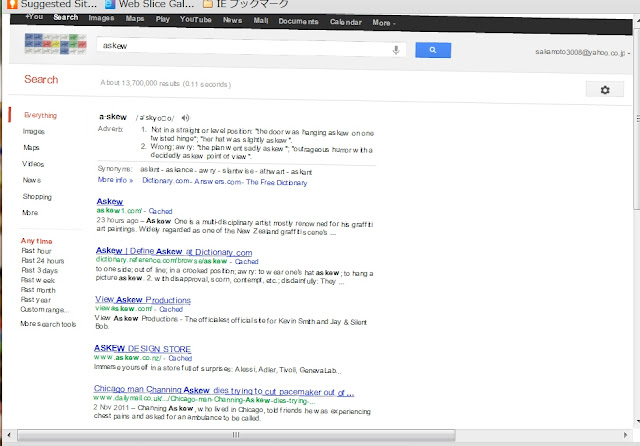Image resolution: width=640 pixels, height=446 pixels.
Task: Limit results to Past month
Action: [38, 290]
